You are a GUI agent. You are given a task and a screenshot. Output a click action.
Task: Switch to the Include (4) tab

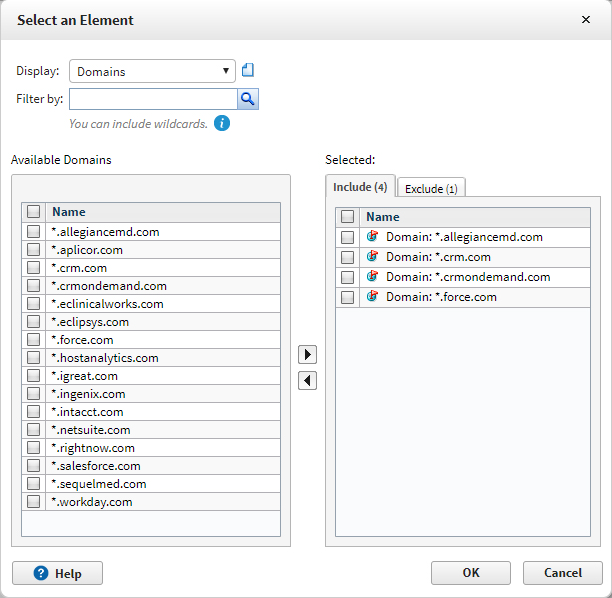click(x=360, y=187)
